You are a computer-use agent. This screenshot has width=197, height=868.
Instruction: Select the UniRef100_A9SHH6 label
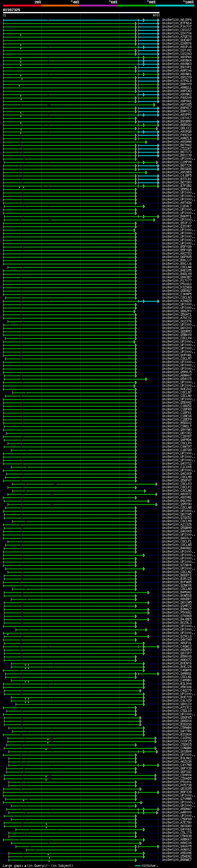point(177,142)
